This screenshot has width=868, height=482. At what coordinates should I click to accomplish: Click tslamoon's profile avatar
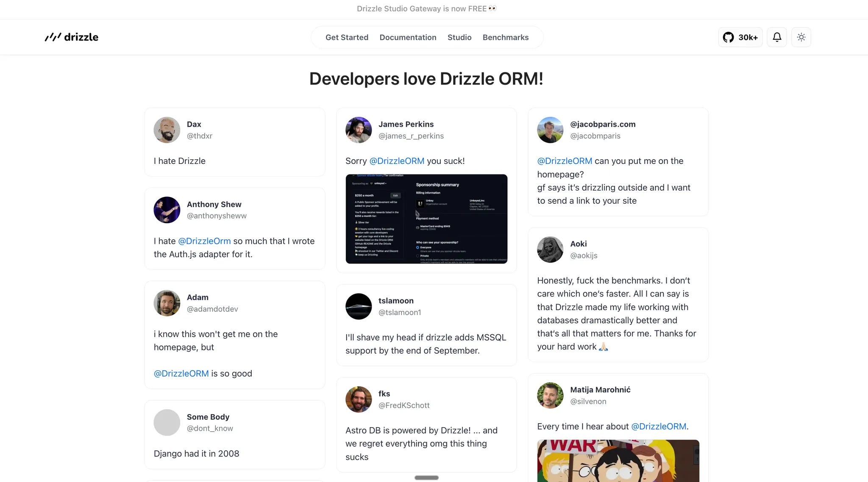pyautogui.click(x=359, y=306)
